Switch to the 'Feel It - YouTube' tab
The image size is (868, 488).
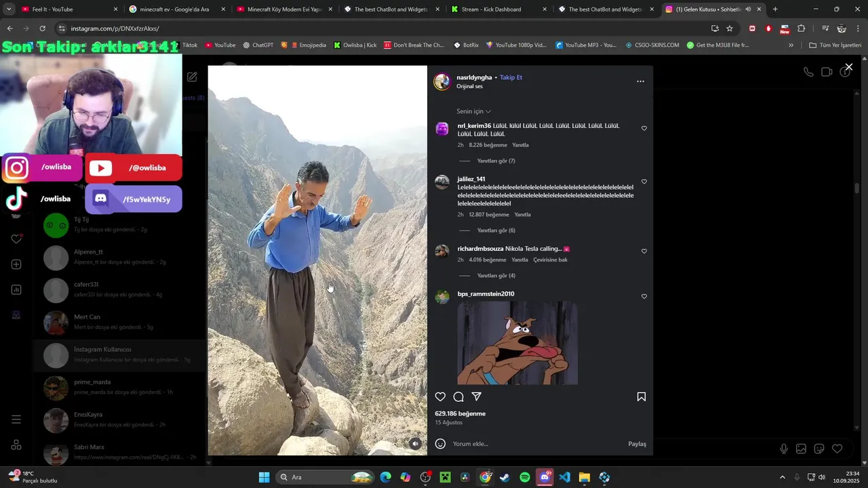tap(70, 9)
